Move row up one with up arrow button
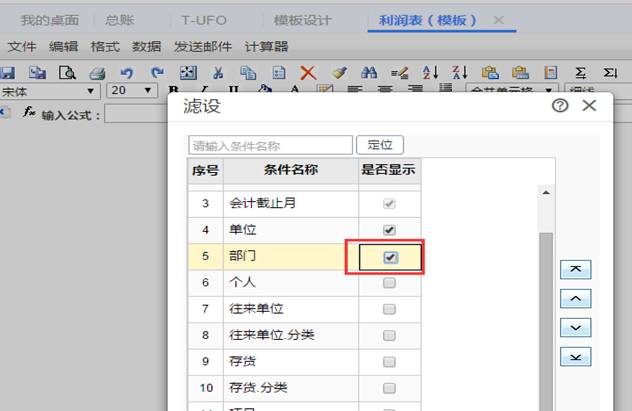 click(x=576, y=299)
